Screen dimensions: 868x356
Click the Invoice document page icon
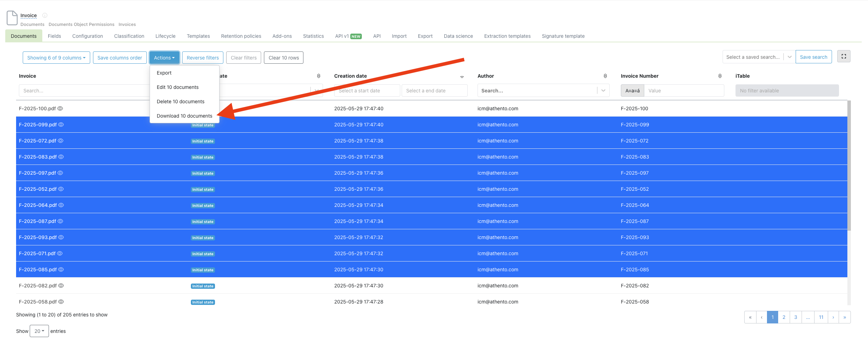click(x=12, y=18)
